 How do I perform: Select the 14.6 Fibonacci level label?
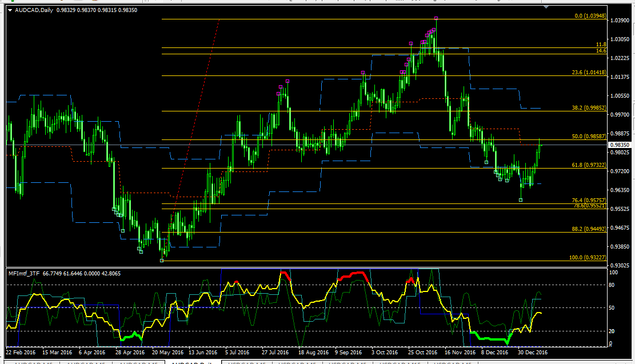(x=601, y=51)
